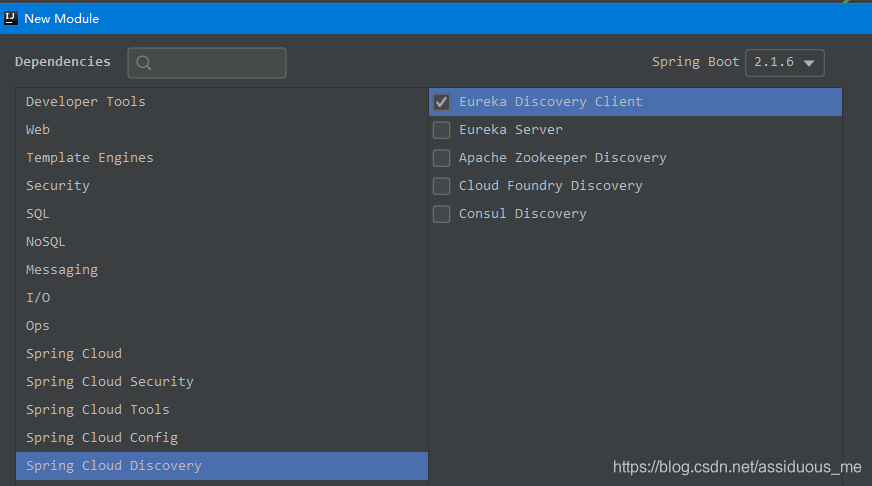Open the Ops category

click(222, 326)
